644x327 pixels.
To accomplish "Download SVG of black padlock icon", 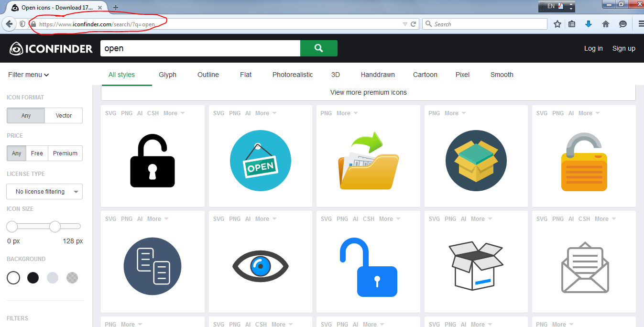I will 110,113.
